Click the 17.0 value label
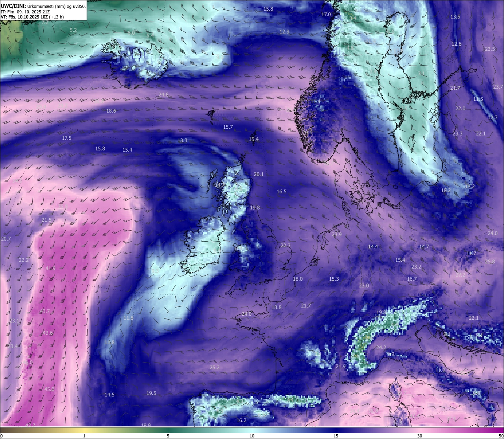Image resolution: width=504 pixels, height=439 pixels. [326, 14]
